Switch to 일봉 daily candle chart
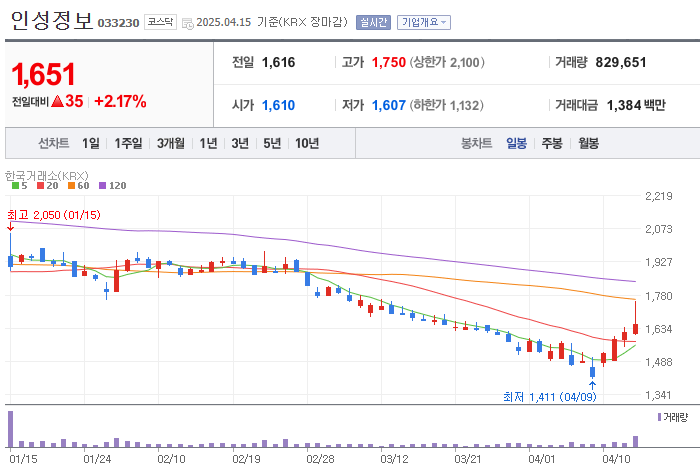Image resolution: width=700 pixels, height=467 pixels. [516, 143]
